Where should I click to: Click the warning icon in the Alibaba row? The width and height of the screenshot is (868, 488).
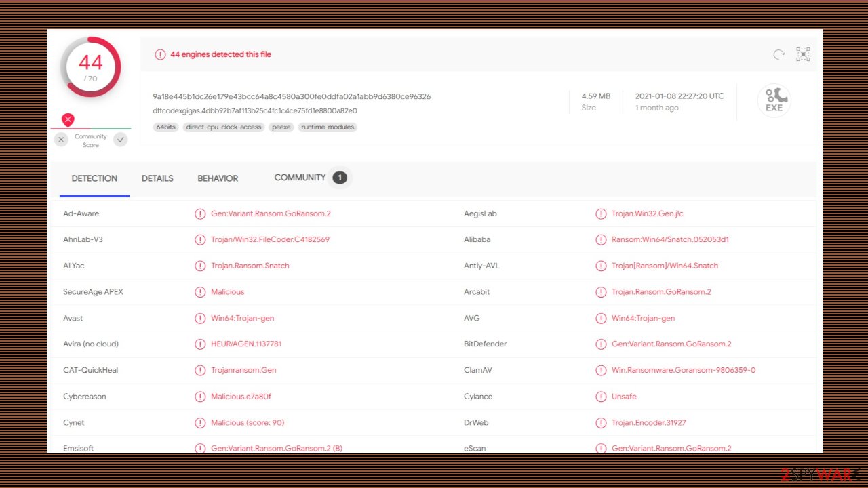click(x=601, y=239)
